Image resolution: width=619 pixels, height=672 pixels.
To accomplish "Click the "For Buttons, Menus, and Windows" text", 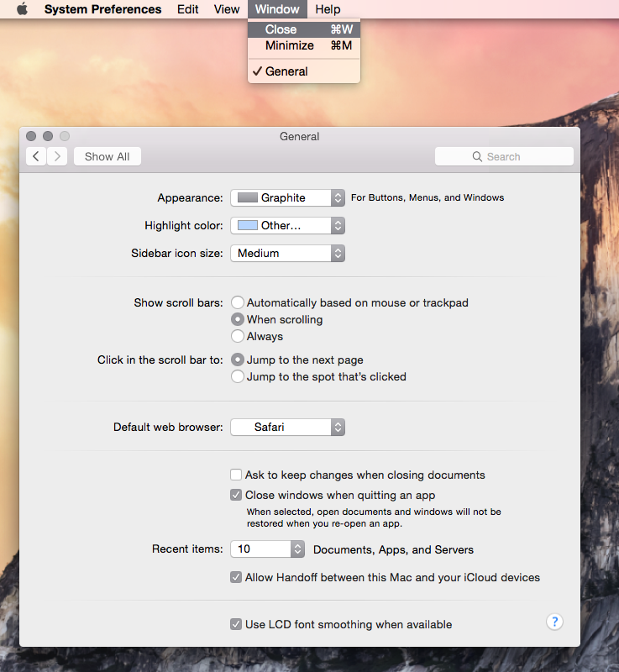I will 428,197.
